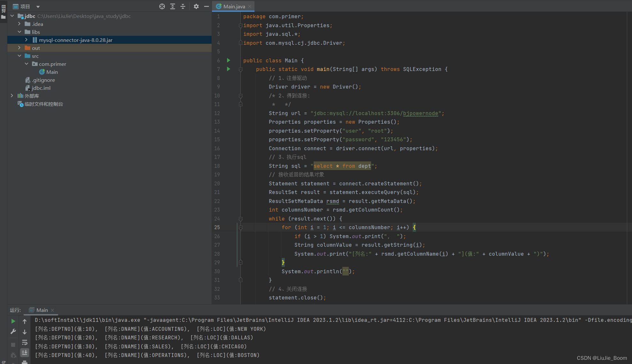Fold the while loop at line 24

(x=240, y=219)
